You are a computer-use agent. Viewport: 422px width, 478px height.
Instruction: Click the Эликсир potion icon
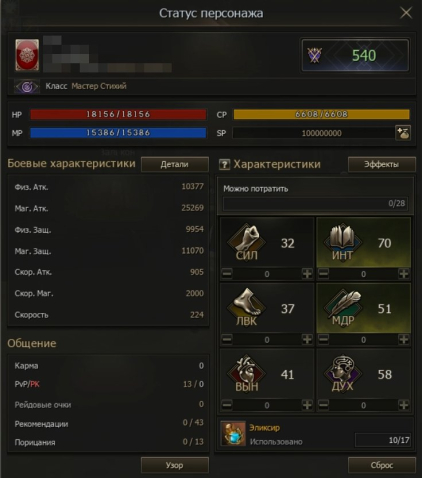pyautogui.click(x=233, y=433)
